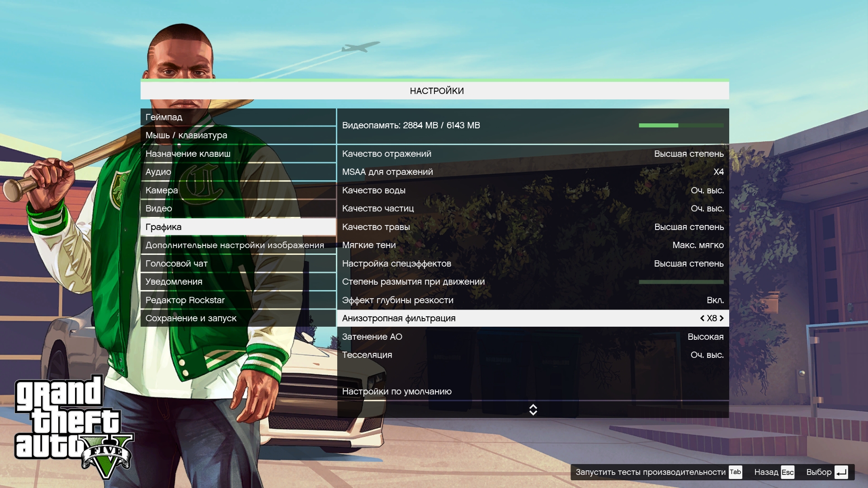Screen dimensions: 868x488
Task: Open Дополнительные настройки изображения category
Action: [x=238, y=245]
